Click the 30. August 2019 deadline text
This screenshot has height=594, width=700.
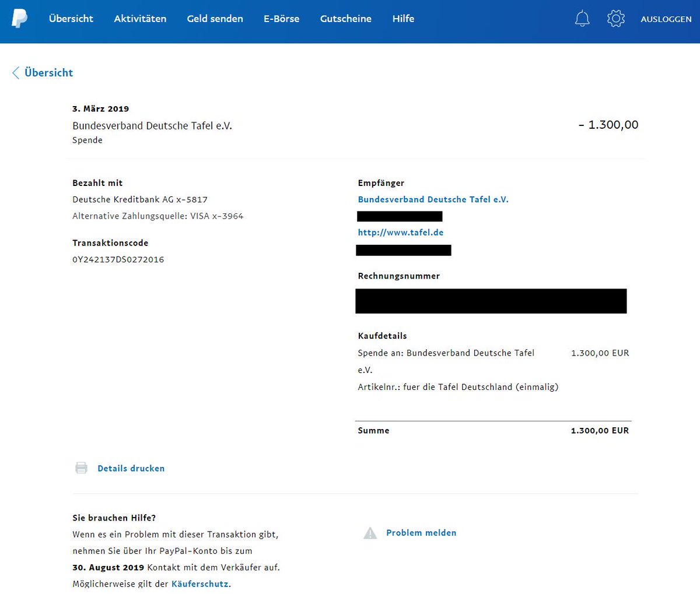[108, 567]
